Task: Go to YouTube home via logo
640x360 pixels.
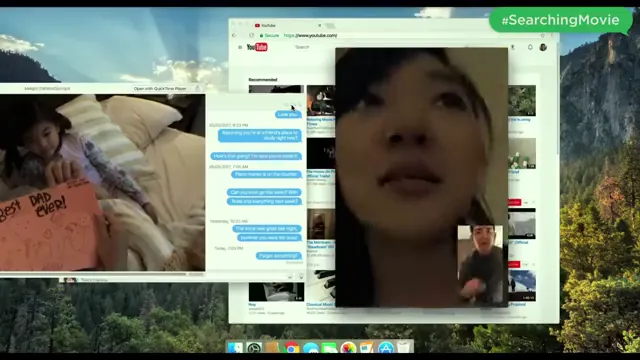Action: point(257,47)
